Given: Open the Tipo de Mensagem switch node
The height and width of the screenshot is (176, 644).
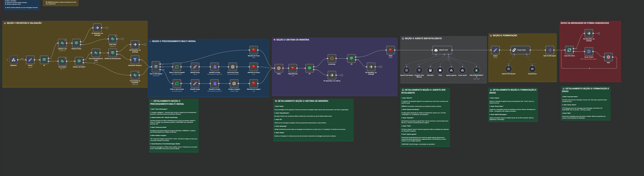Looking at the screenshot, I should (x=156, y=67).
